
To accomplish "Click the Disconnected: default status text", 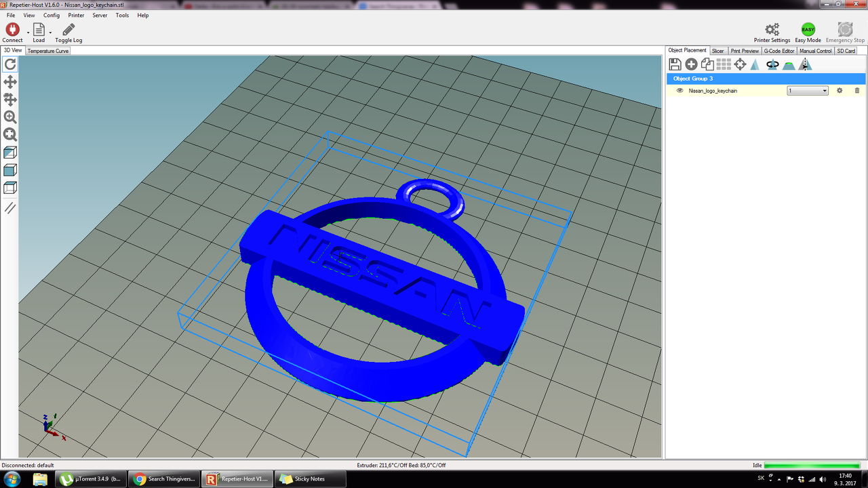I will [28, 466].
